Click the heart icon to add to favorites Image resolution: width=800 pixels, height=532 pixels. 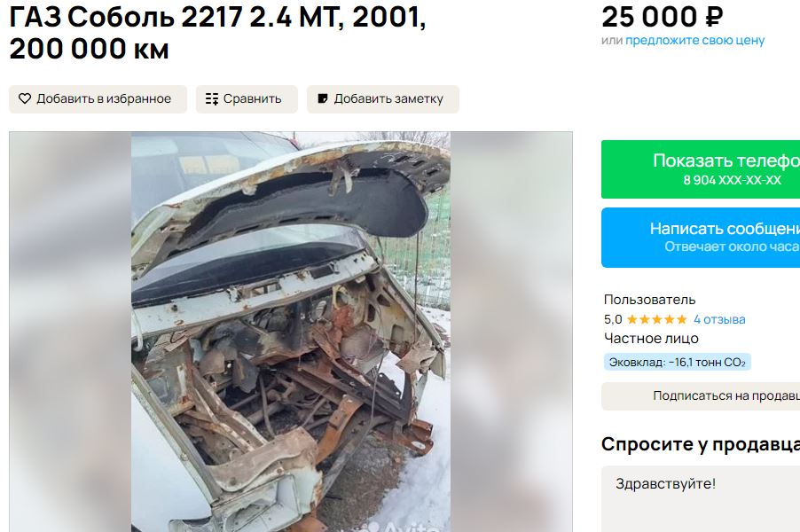(25, 98)
